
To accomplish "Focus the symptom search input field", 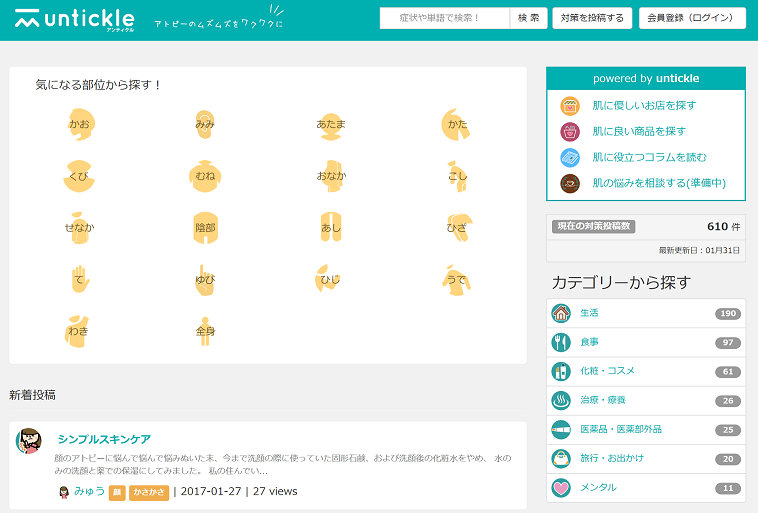I will [x=445, y=18].
